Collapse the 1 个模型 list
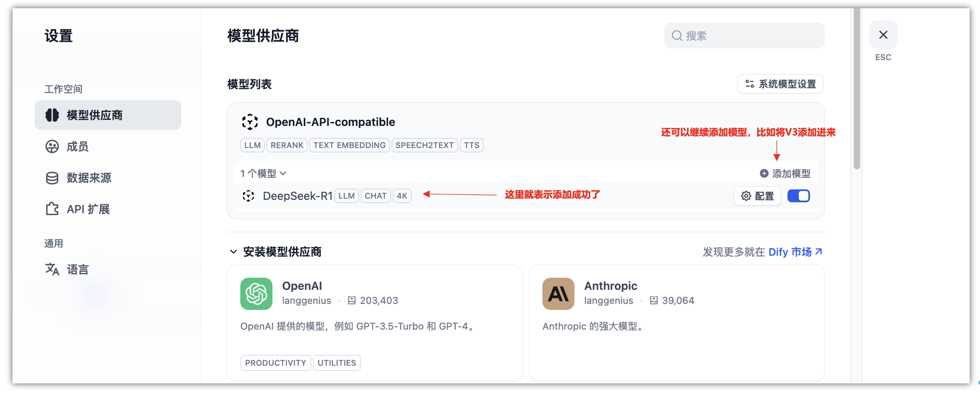This screenshot has width=980, height=394. click(x=263, y=173)
